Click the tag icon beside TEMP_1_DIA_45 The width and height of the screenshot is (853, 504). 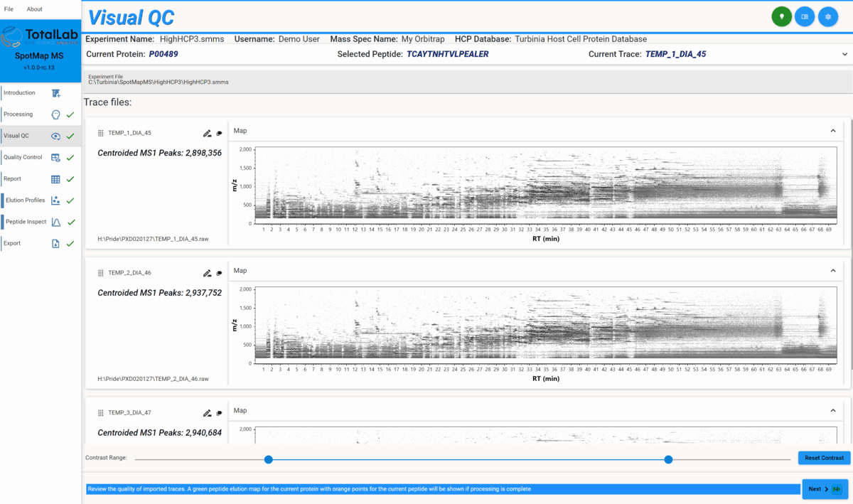[x=219, y=133]
